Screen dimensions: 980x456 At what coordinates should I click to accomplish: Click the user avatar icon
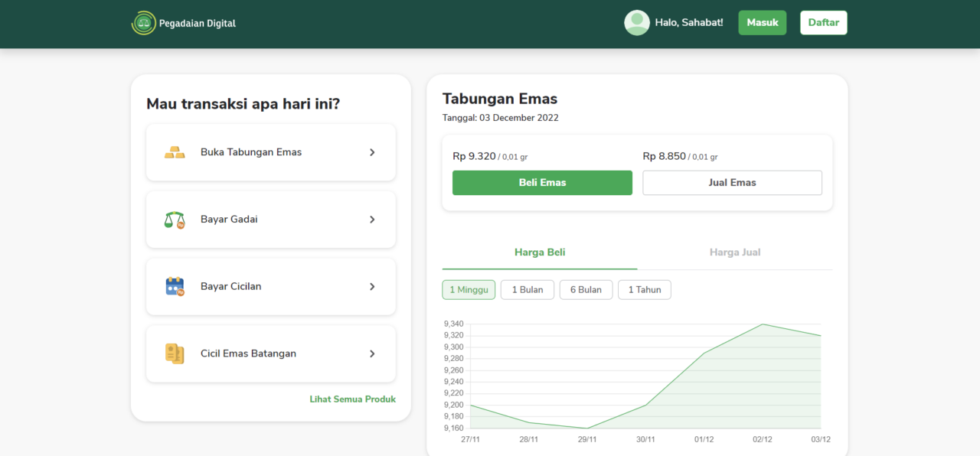point(636,23)
